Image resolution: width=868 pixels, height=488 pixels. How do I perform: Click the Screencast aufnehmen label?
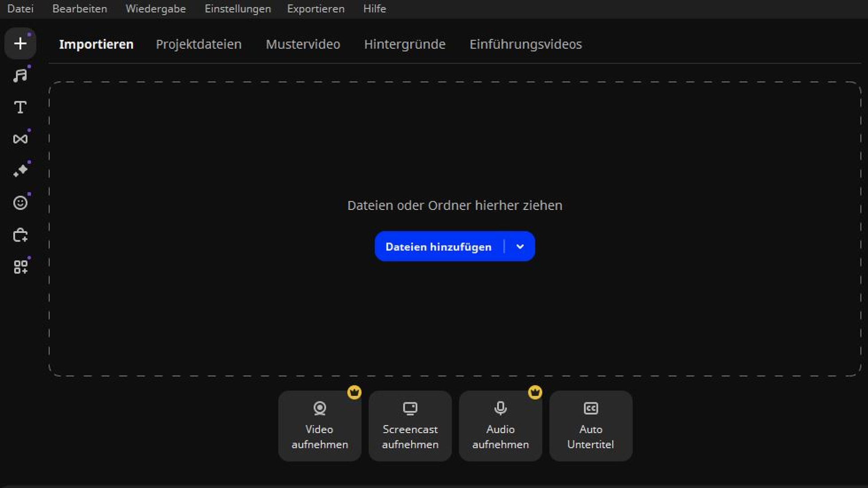click(x=410, y=436)
